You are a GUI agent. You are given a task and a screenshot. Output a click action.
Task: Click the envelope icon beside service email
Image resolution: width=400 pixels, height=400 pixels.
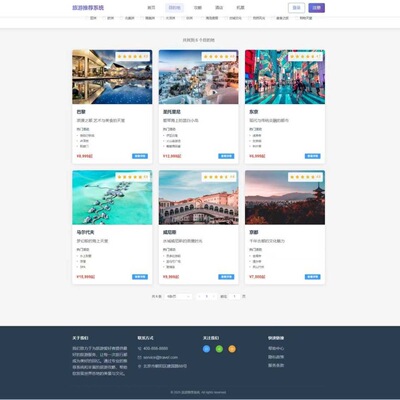tap(139, 357)
